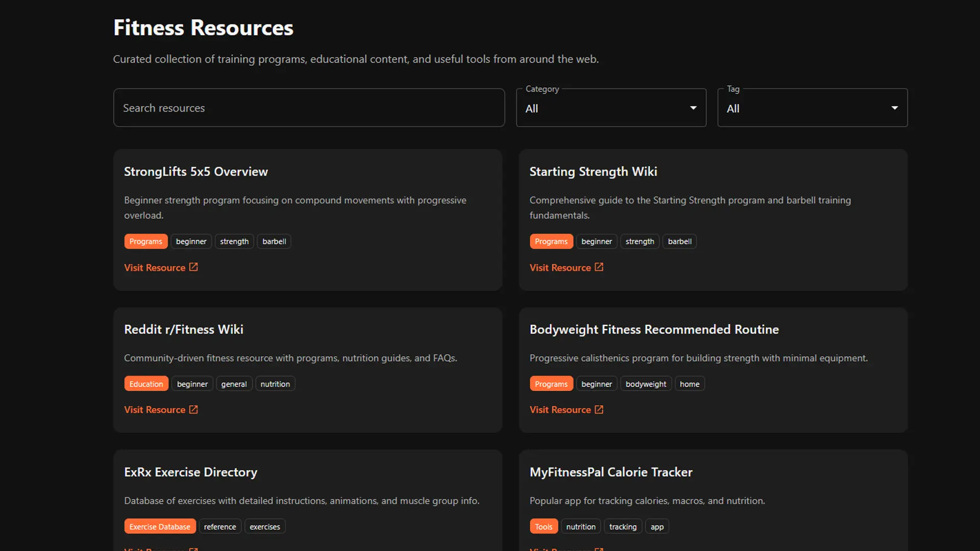Screen dimensions: 980x551
Task: Click the external link icon on ExRx Exercise Directory
Action: [193, 549]
